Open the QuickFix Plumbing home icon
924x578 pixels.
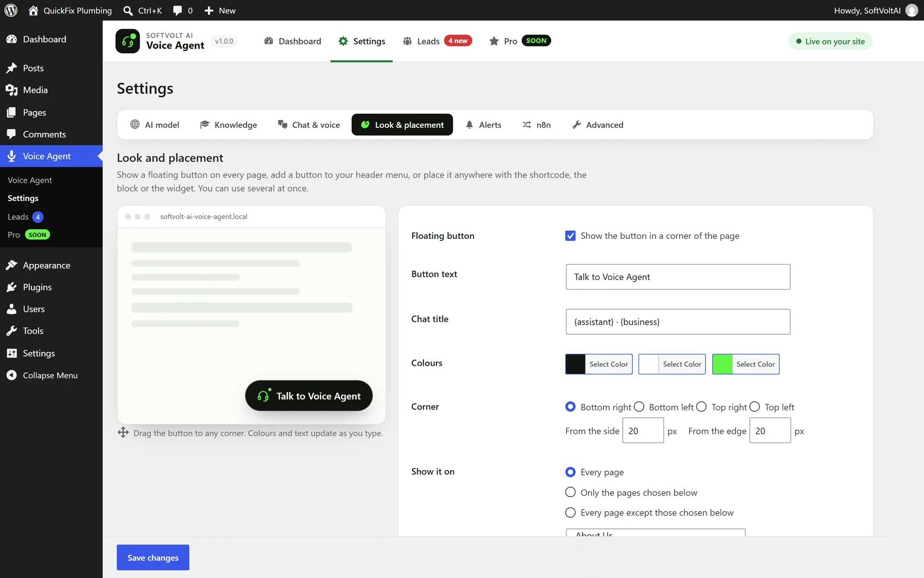(x=33, y=10)
